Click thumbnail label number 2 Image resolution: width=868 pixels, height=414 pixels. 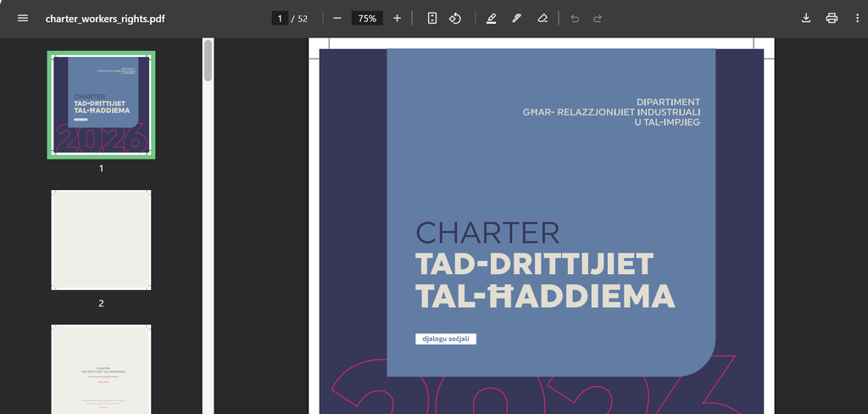(x=101, y=304)
